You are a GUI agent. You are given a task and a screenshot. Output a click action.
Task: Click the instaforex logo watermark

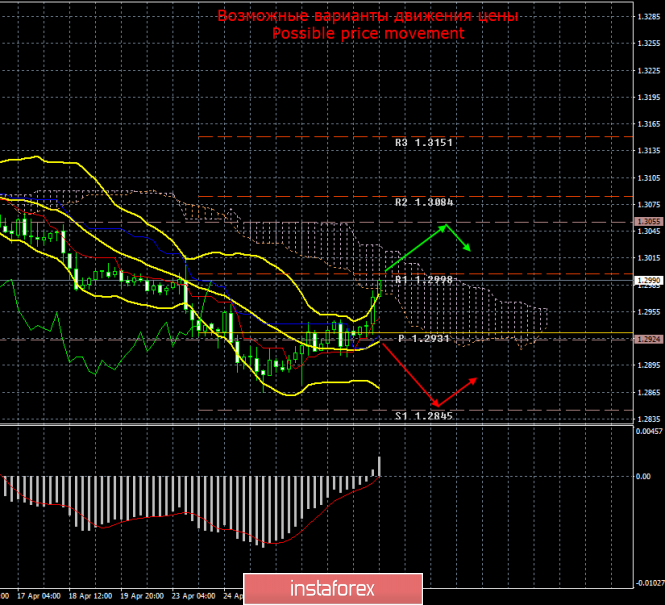(340, 584)
